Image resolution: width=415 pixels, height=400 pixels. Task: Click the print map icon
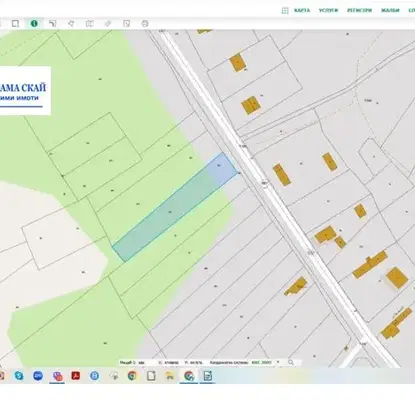(x=145, y=24)
